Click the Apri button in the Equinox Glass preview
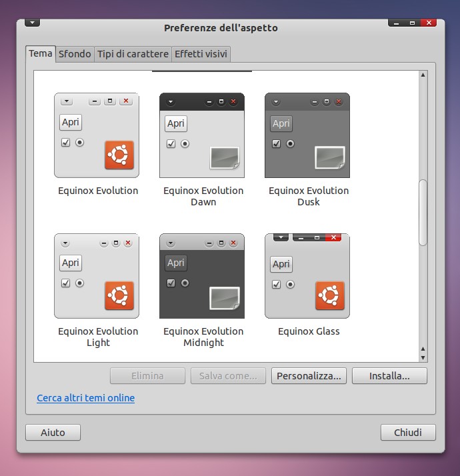 point(281,264)
